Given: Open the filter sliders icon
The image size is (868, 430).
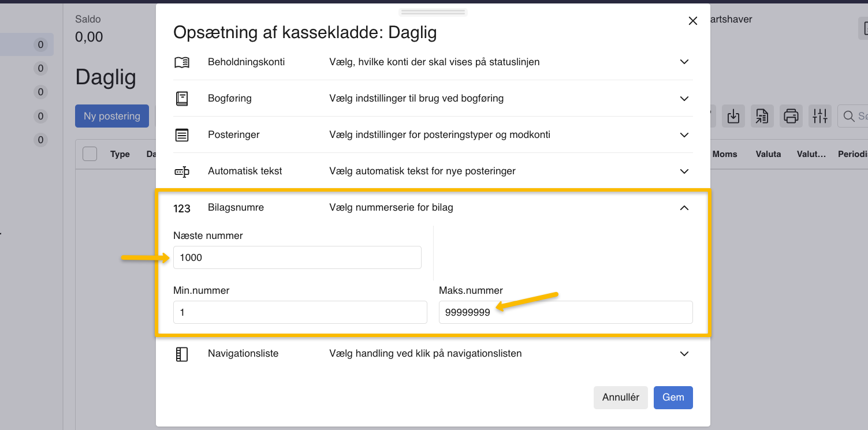Looking at the screenshot, I should (x=819, y=116).
